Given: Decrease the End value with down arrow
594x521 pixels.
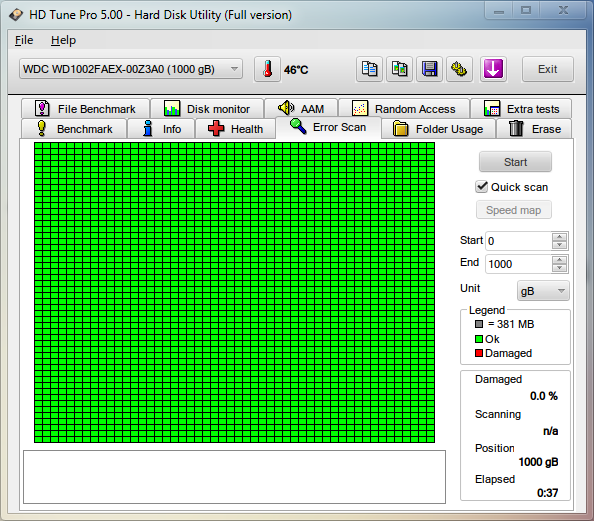Looking at the screenshot, I should (560, 268).
